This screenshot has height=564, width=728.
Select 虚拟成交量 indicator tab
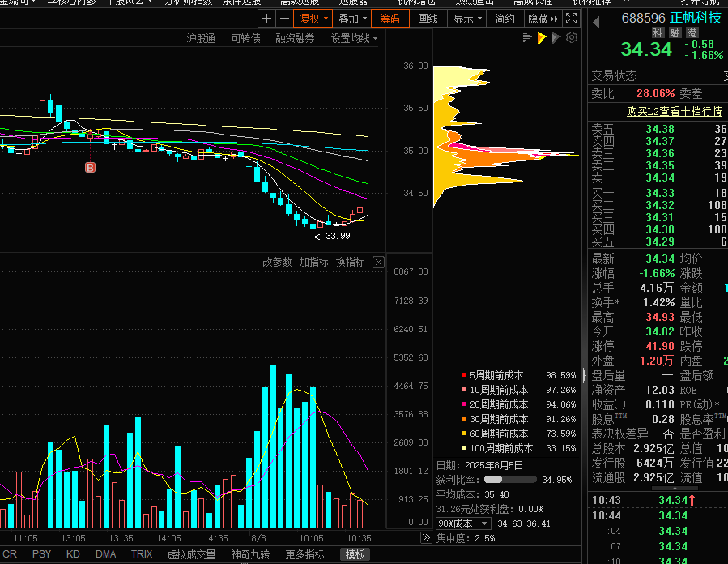191,554
